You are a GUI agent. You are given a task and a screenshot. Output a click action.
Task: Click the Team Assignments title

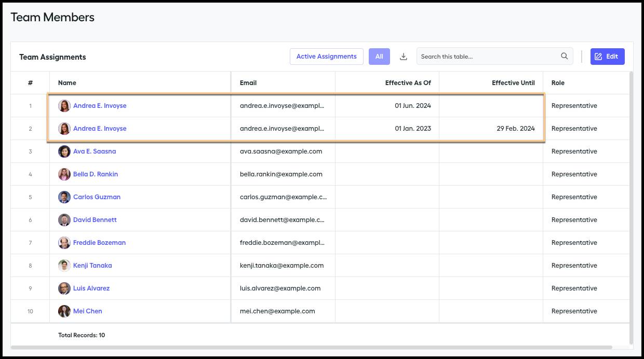(52, 57)
